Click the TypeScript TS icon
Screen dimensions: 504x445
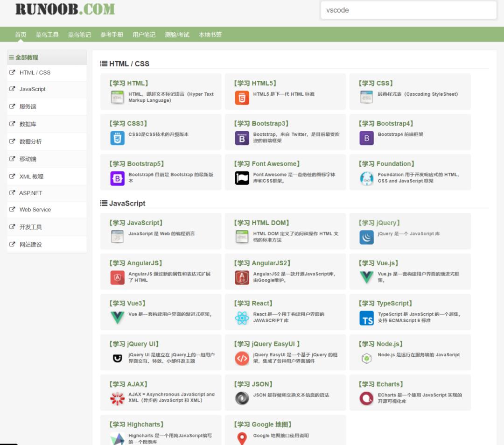point(366,318)
